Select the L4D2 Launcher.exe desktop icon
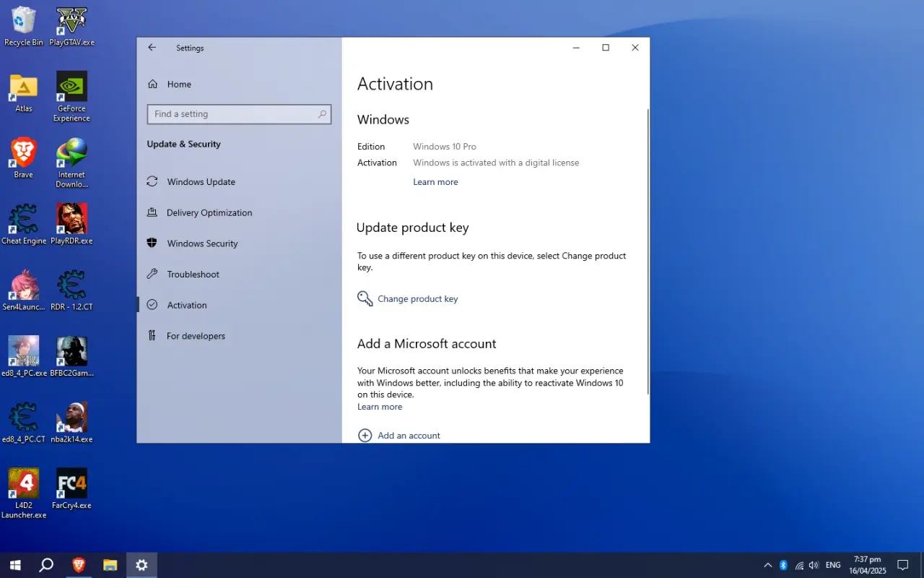Viewport: 924px width, 578px height. (24, 493)
